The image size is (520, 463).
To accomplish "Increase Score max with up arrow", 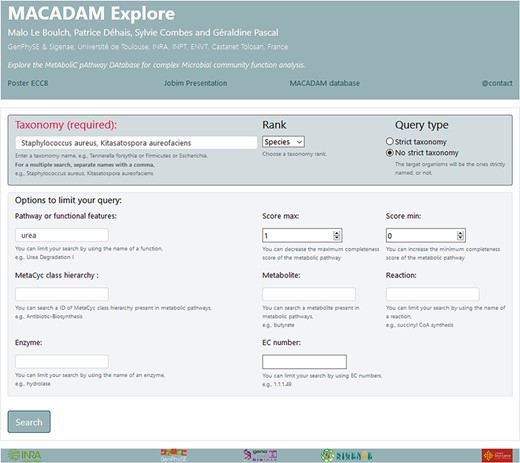I will click(x=337, y=233).
